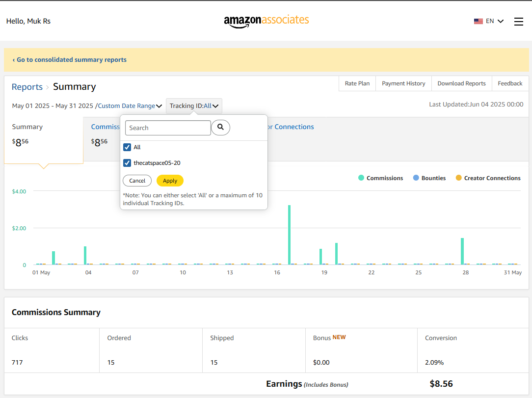Viewport: 532px width, 398px height.
Task: Click the $4.00 axis label
Action: pos(19,191)
